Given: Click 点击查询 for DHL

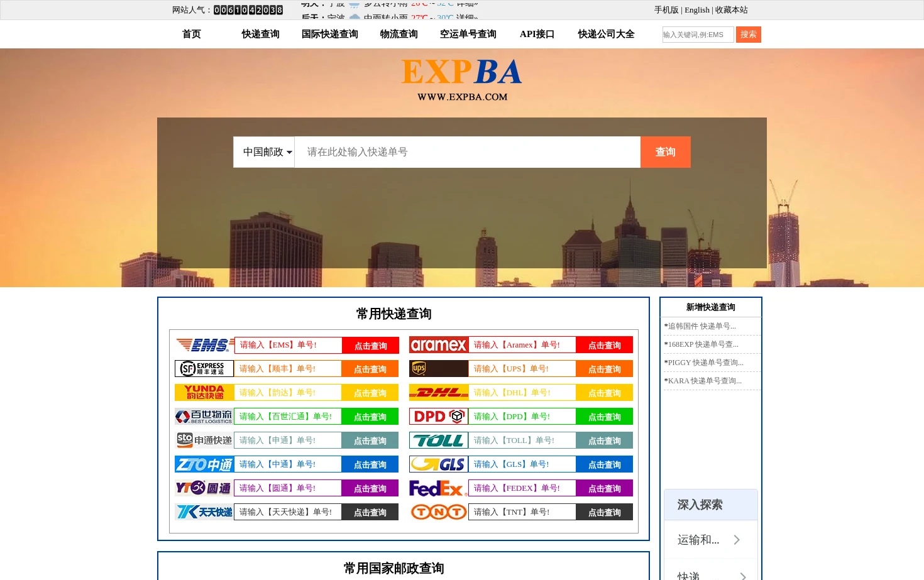Looking at the screenshot, I should pos(604,393).
